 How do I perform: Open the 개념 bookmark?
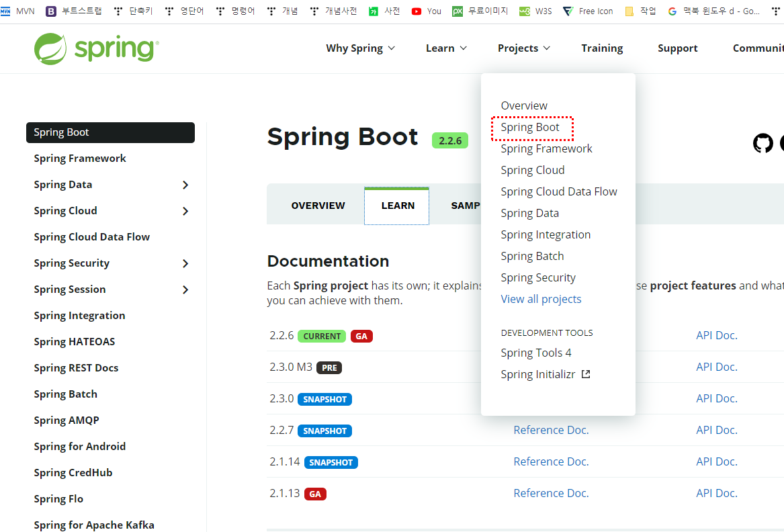[x=283, y=11]
